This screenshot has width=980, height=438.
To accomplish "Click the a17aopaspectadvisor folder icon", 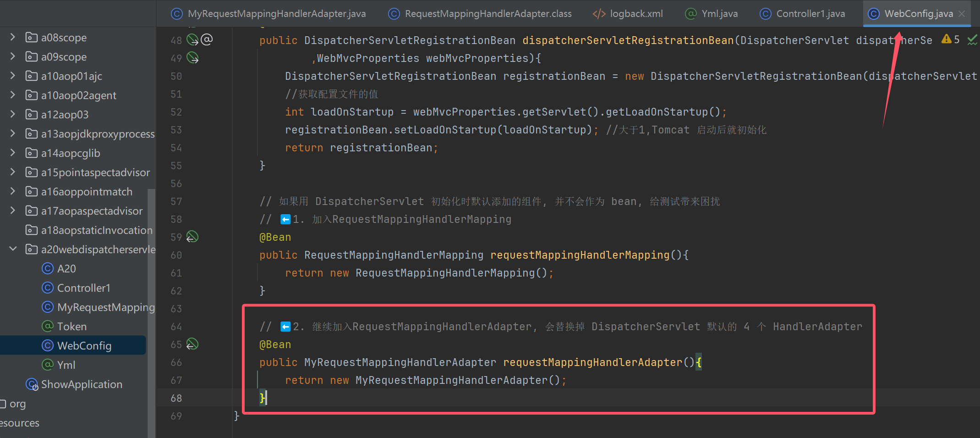I will coord(31,211).
